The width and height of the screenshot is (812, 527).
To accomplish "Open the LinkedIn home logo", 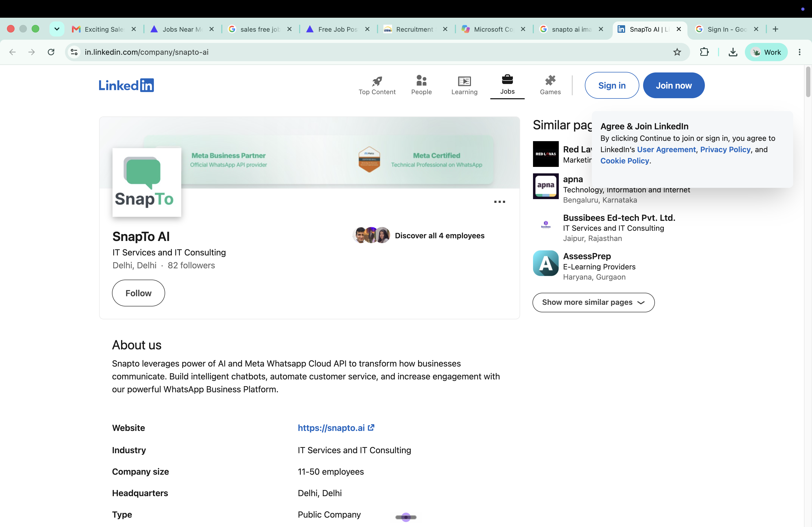I will coord(126,85).
